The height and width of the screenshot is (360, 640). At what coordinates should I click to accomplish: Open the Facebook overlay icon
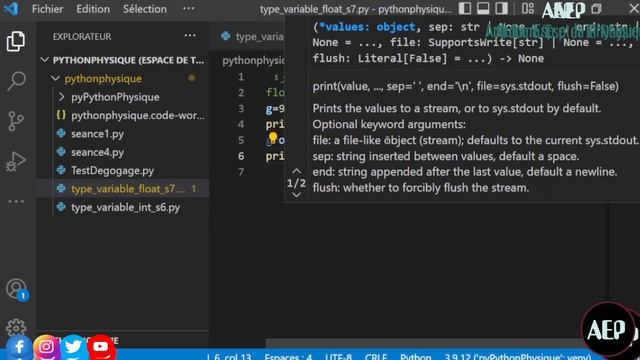pyautogui.click(x=18, y=347)
